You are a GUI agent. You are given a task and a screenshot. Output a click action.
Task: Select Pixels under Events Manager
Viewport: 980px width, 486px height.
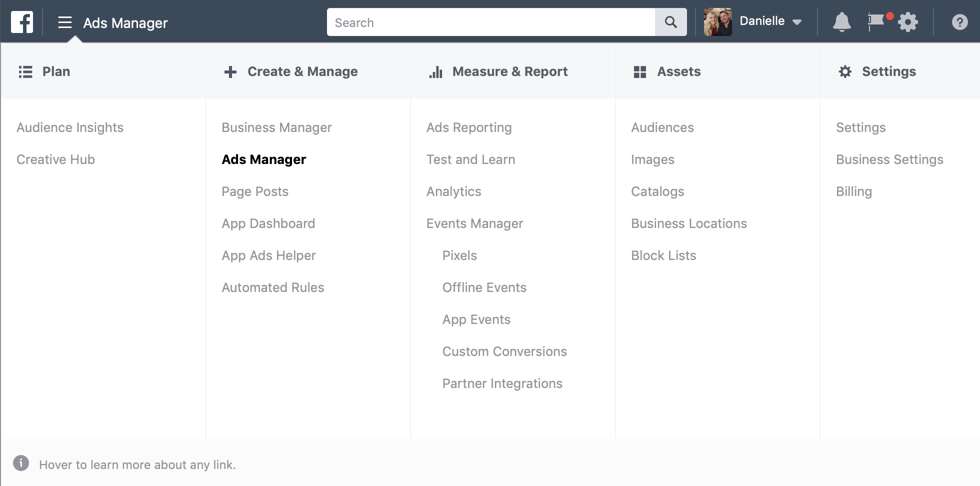click(x=459, y=255)
